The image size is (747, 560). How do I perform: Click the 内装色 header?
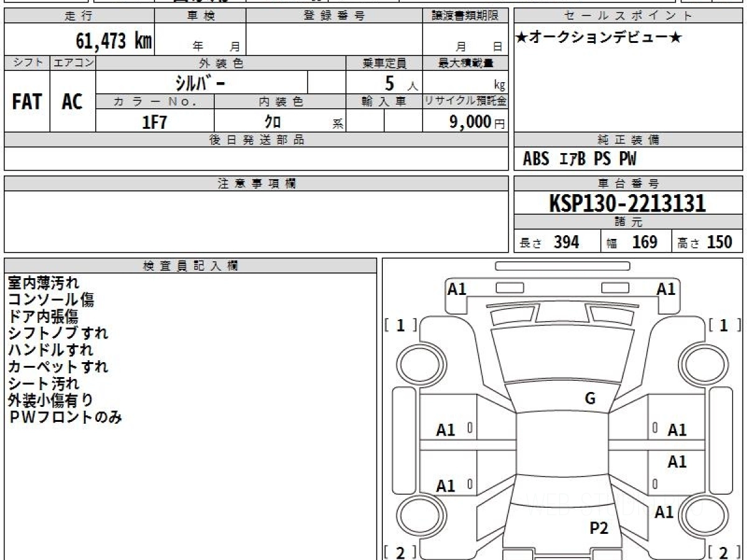point(280,101)
